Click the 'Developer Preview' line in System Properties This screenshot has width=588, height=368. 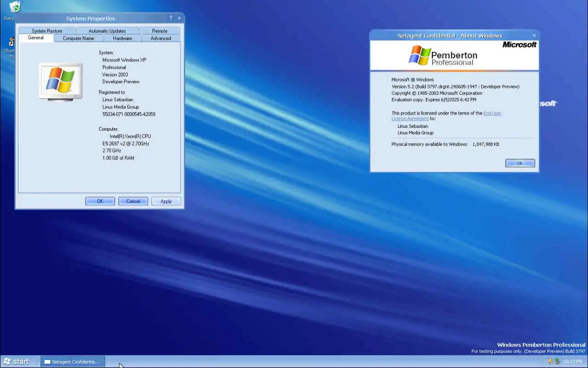coord(121,81)
